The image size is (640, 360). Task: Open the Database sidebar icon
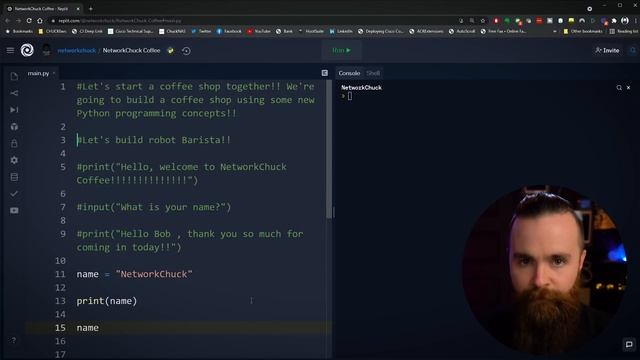tap(14, 177)
